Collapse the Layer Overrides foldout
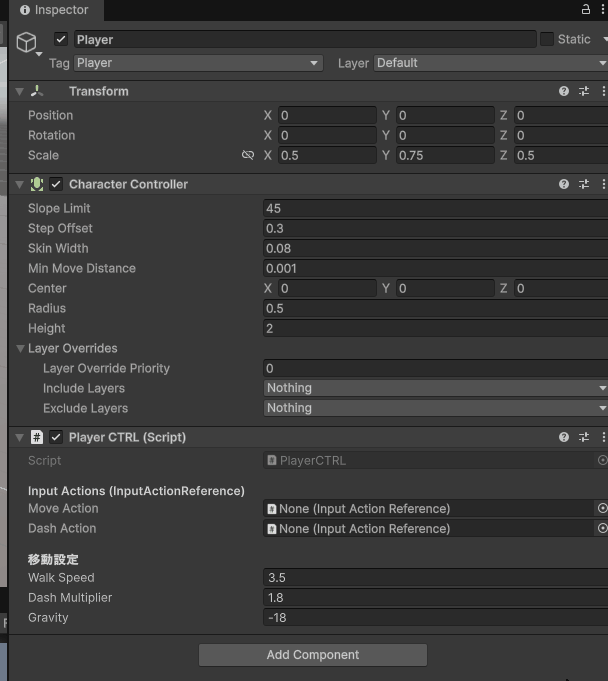Screen dimensions: 608x681 [20, 349]
